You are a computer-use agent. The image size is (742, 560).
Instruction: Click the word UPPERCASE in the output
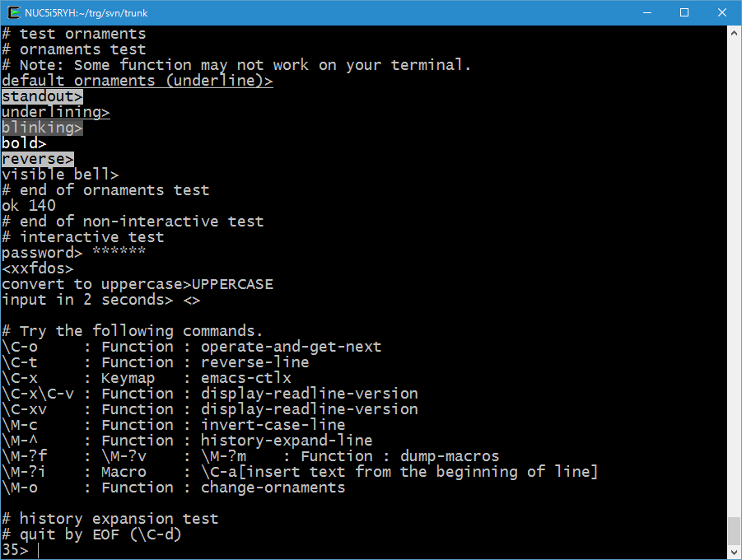(232, 284)
